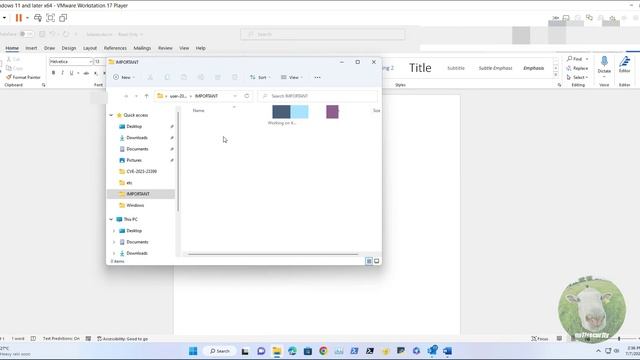The image size is (640, 360).
Task: Expand Documents under This PC
Action: point(114,242)
